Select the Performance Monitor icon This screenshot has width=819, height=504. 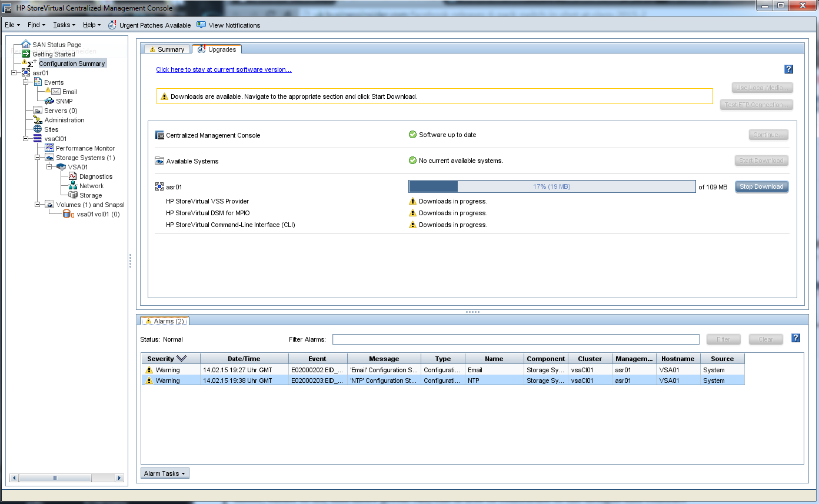49,148
